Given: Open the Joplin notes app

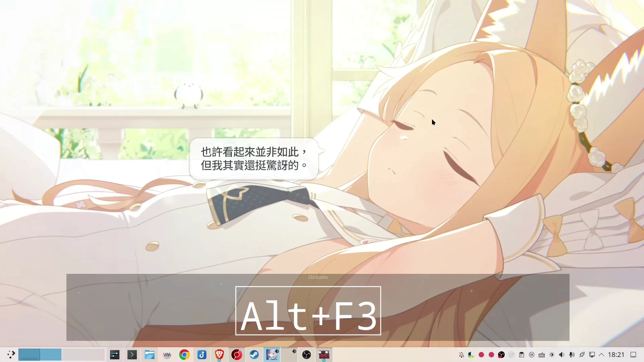Looking at the screenshot, I should [x=202, y=355].
